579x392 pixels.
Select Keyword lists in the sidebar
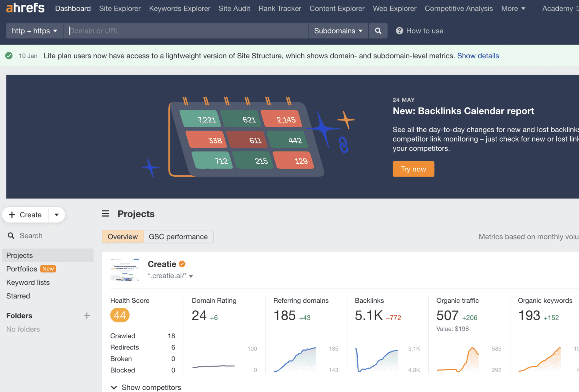click(x=28, y=282)
